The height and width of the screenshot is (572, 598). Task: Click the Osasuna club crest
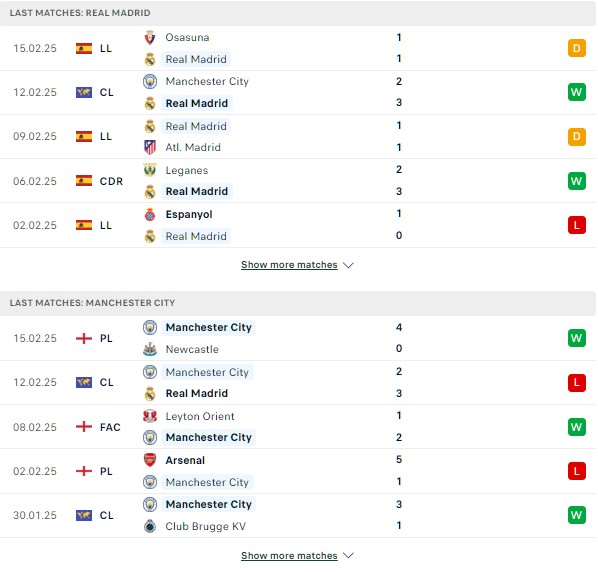(150, 37)
